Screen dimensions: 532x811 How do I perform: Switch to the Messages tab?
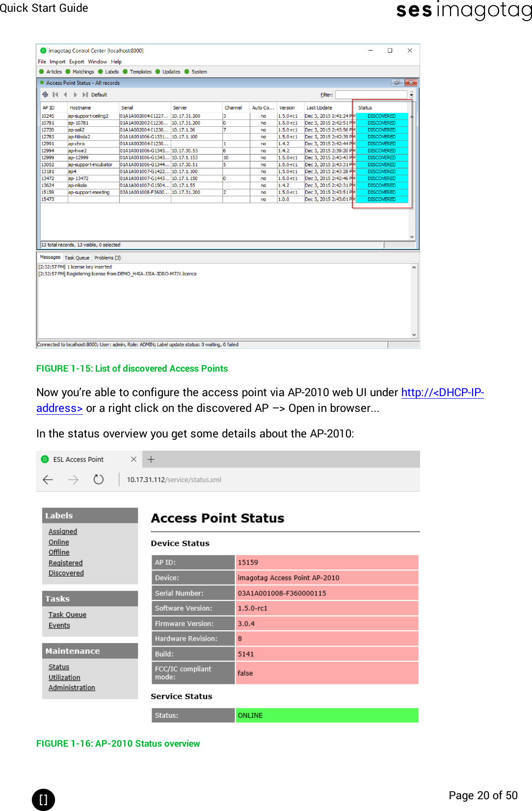pos(50,257)
